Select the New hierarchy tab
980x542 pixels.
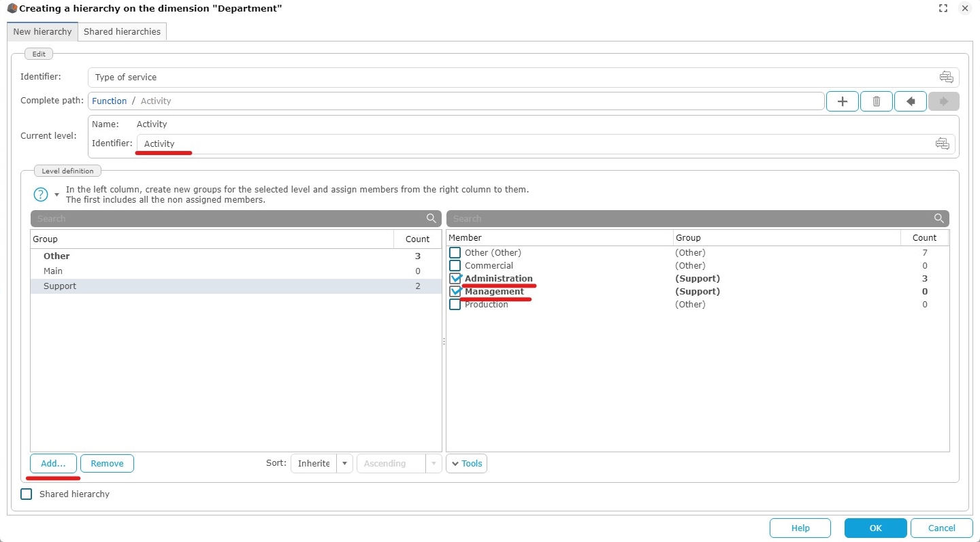[x=42, y=32]
